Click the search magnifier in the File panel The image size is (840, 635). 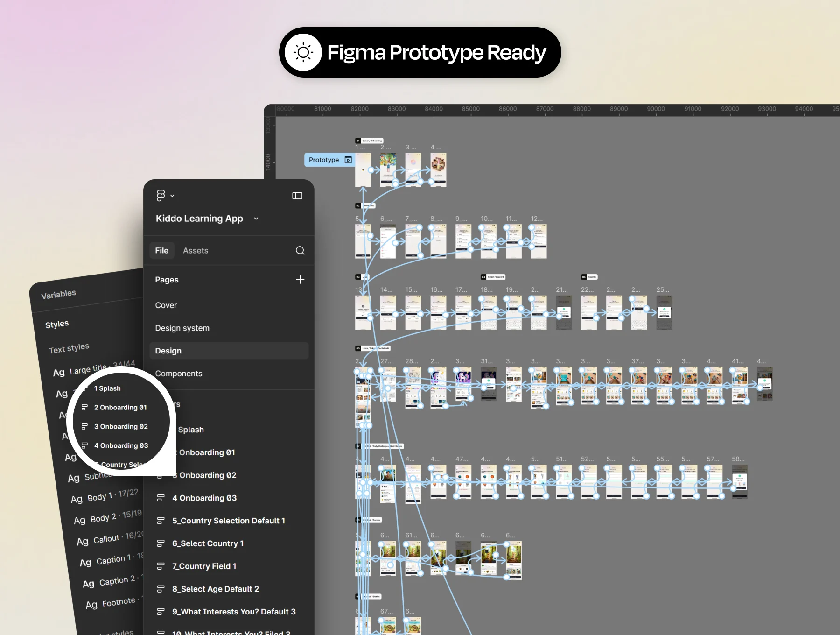300,251
